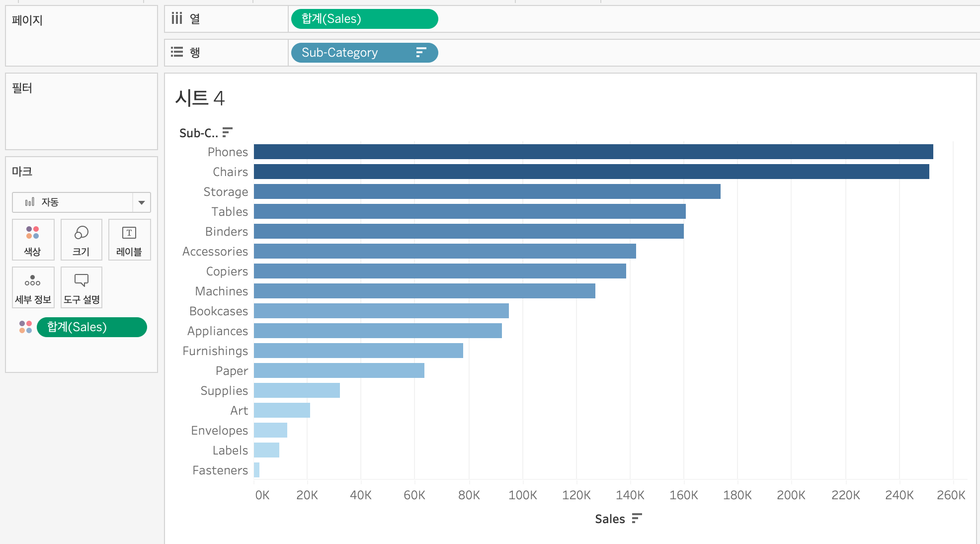Click the rows shelf 행 label

point(194,53)
